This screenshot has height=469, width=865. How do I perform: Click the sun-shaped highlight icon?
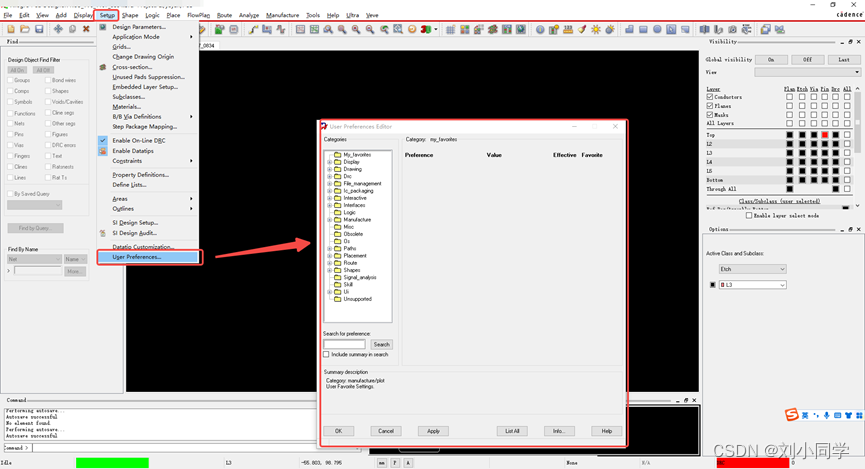click(596, 30)
